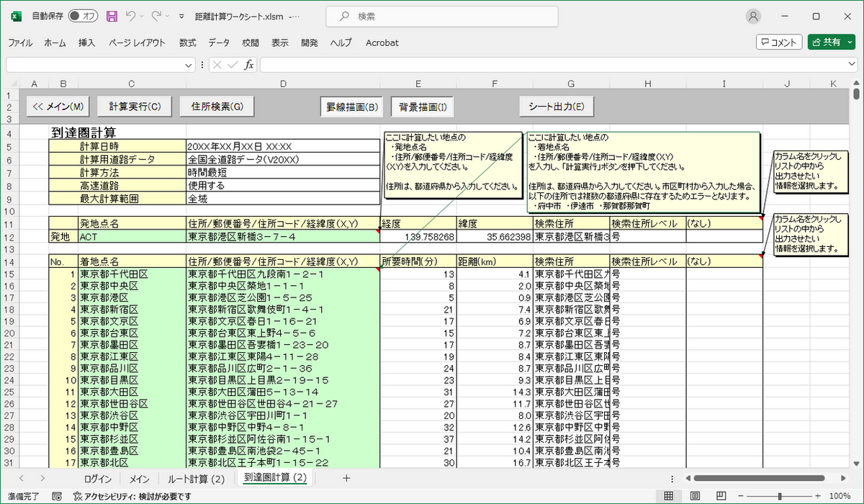Select the 最大計算範囲 value cell 全域
The image size is (864, 504).
coord(282,198)
